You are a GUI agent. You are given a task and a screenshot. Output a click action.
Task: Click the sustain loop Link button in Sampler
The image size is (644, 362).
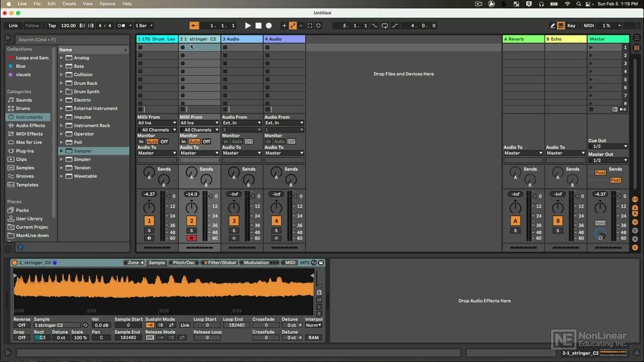click(185, 325)
